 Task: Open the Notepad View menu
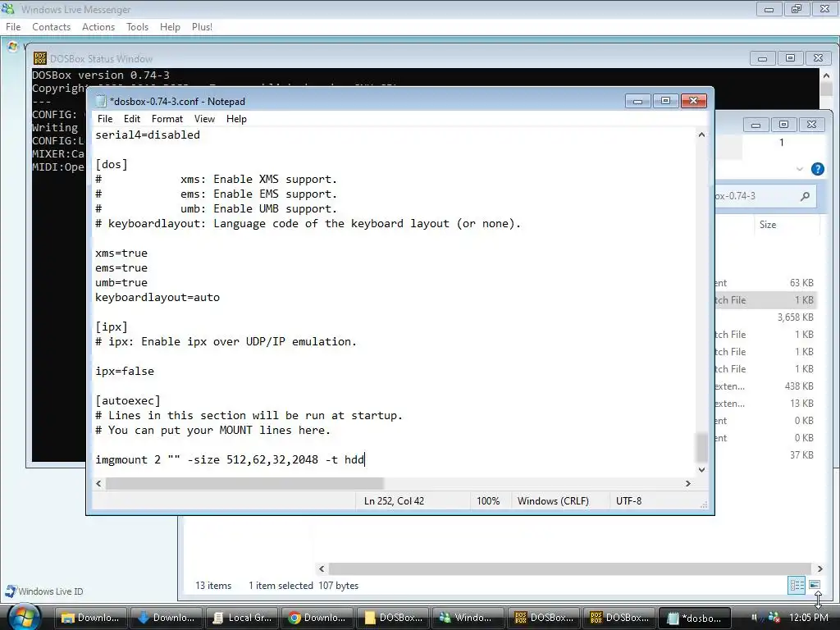[x=204, y=119]
